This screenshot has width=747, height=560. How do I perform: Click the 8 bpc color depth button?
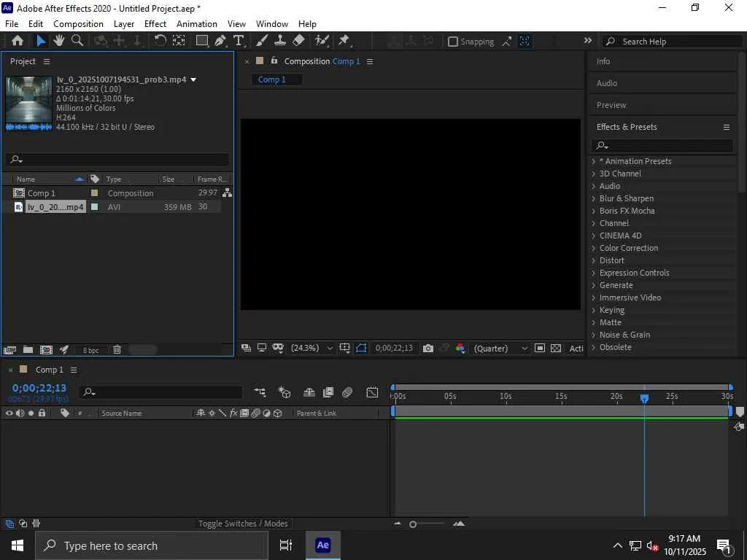[x=90, y=350]
